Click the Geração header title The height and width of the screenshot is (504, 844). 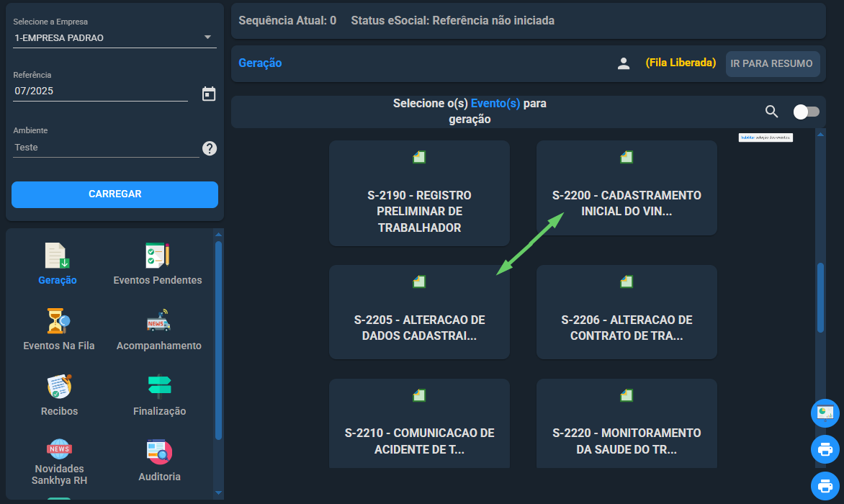tap(260, 63)
